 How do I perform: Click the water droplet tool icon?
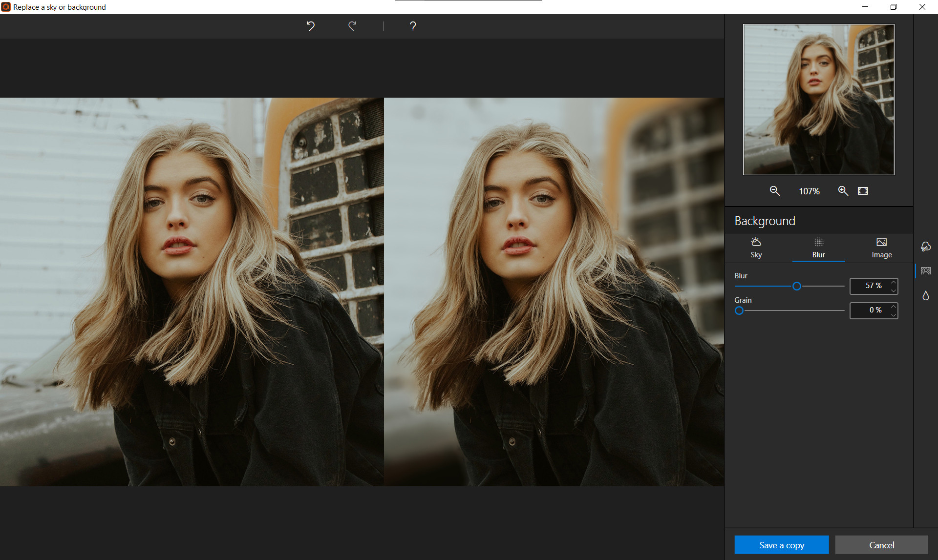coord(926,295)
